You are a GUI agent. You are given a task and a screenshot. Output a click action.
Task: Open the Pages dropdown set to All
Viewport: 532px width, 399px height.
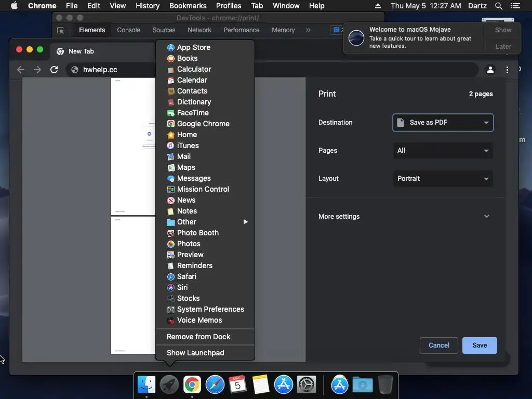click(443, 151)
